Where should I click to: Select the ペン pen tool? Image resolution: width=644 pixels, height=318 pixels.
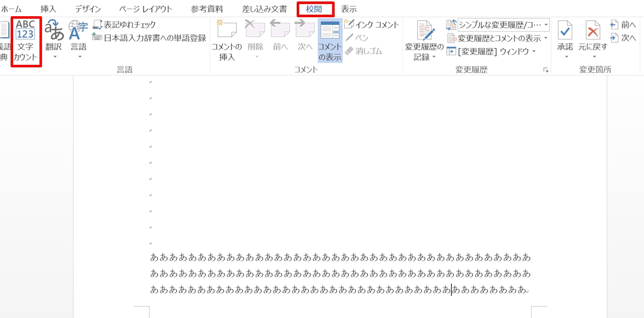coord(357,37)
